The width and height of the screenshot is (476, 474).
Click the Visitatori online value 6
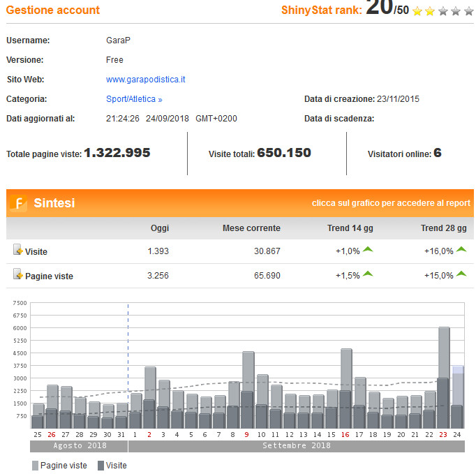[x=438, y=153]
